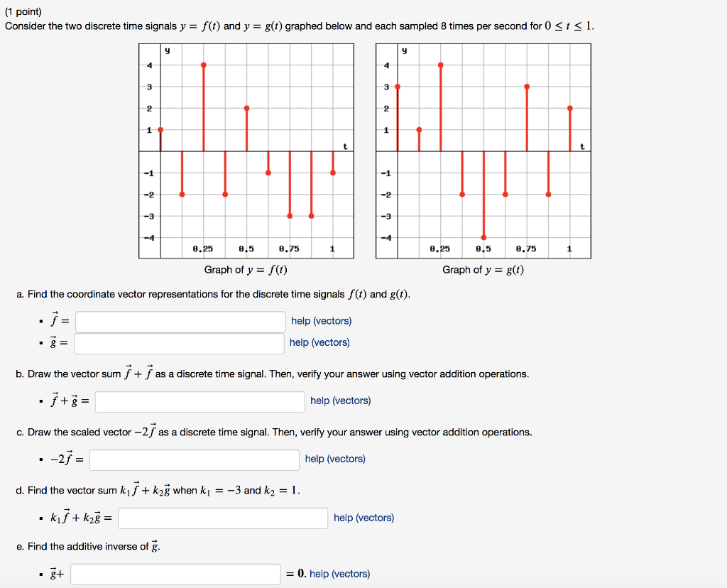Click the (1 point) heading text
This screenshot has height=588, width=727.
point(22,11)
